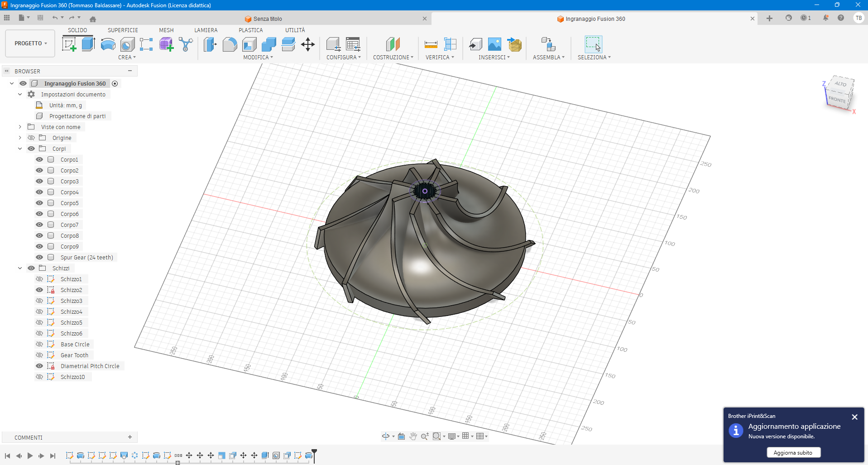The height and width of the screenshot is (465, 868).
Task: Click the plus to add a comment
Action: pos(130,437)
